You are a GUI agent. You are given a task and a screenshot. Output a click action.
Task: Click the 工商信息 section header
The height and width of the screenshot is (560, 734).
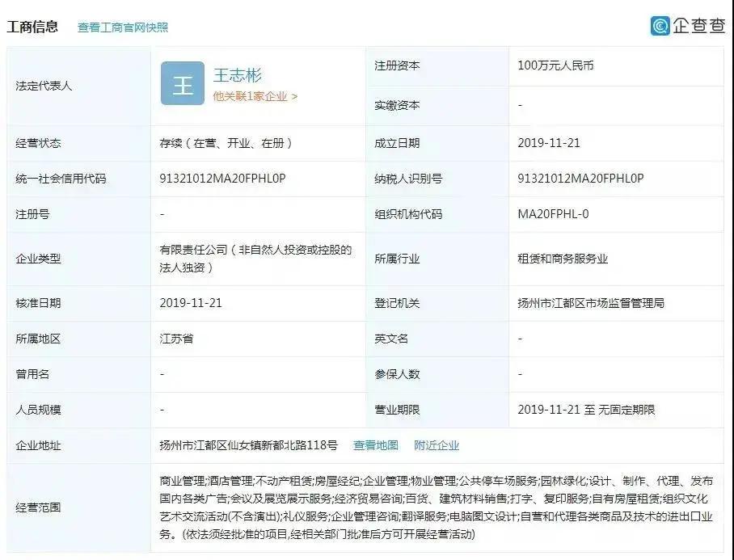pos(33,25)
